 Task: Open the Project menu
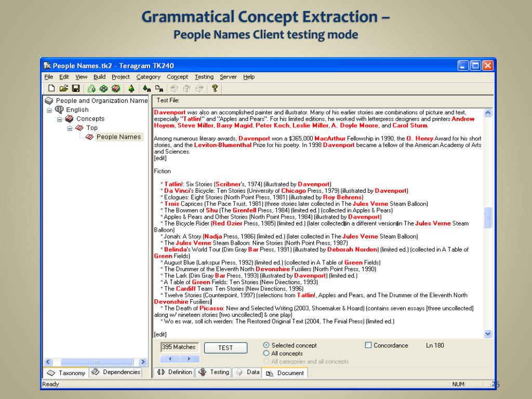point(121,77)
